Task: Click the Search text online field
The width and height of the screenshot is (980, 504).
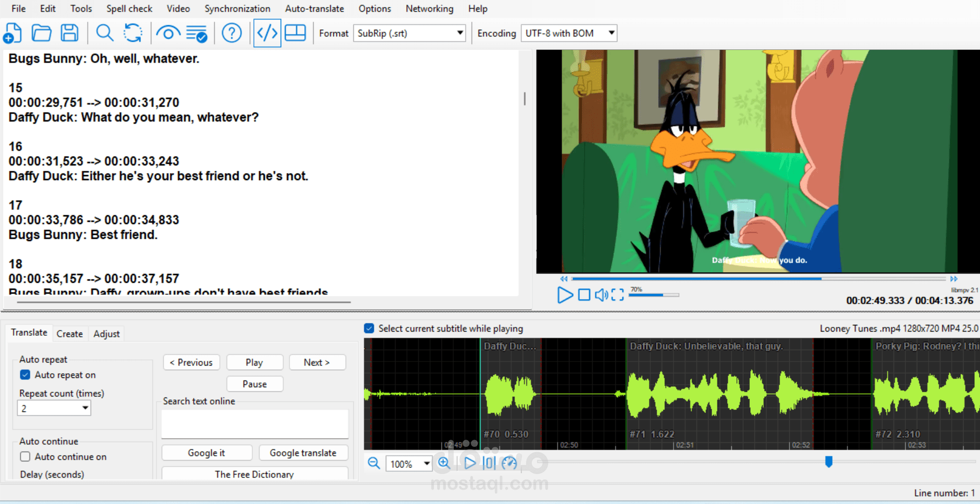Action: 255,424
